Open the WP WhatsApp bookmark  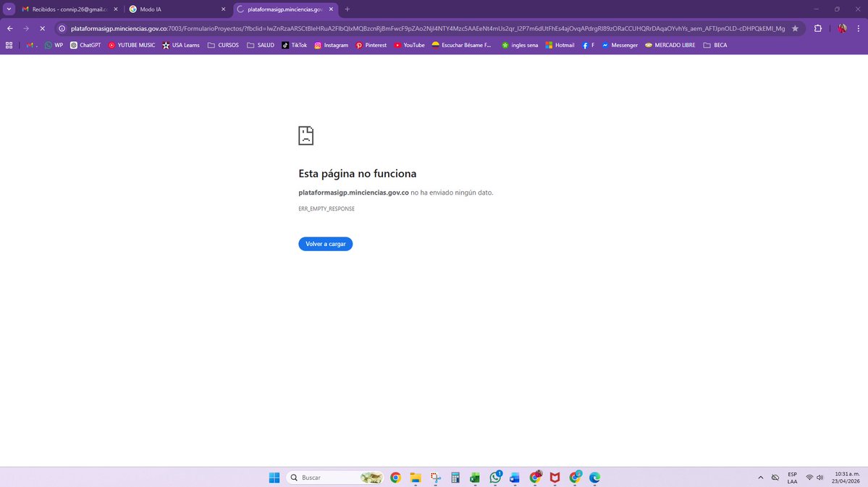click(x=54, y=46)
